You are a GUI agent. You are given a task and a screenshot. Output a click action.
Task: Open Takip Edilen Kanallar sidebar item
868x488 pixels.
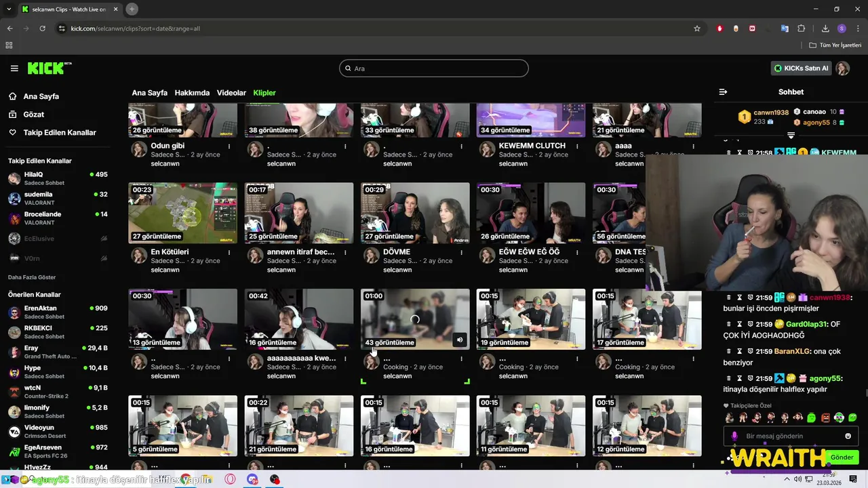click(x=60, y=133)
